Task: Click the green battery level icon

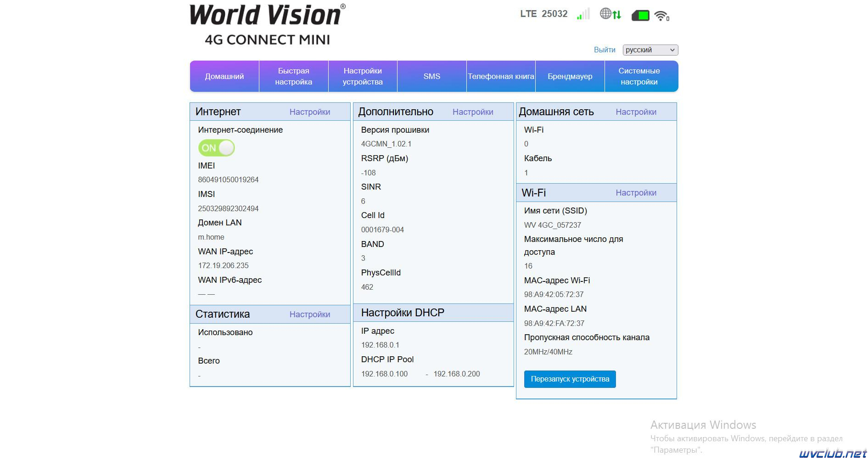Action: coord(640,16)
